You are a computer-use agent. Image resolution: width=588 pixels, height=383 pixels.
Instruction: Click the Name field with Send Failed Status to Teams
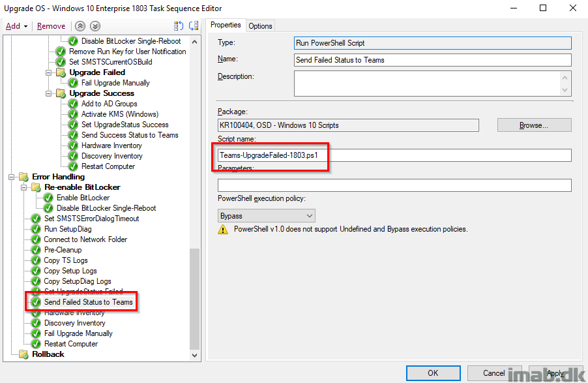tap(433, 60)
